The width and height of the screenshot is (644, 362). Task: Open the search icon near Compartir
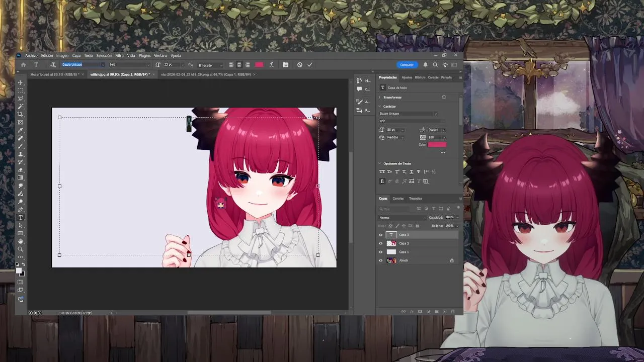[x=435, y=64]
